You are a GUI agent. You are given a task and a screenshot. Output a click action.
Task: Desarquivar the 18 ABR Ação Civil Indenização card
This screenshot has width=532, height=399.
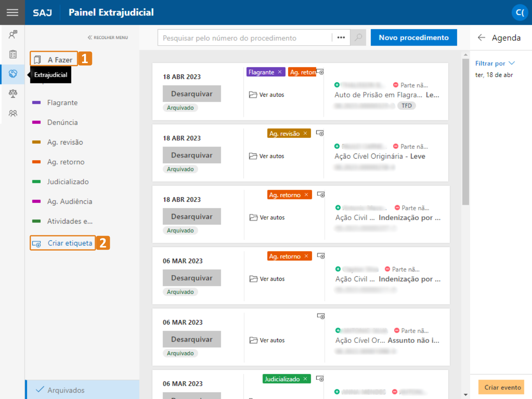click(x=192, y=217)
